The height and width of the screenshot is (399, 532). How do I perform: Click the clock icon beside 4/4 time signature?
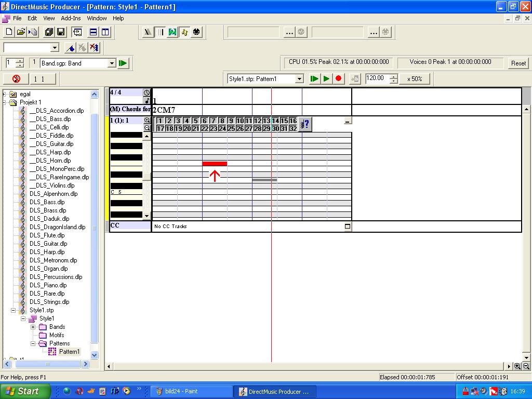coord(147,92)
